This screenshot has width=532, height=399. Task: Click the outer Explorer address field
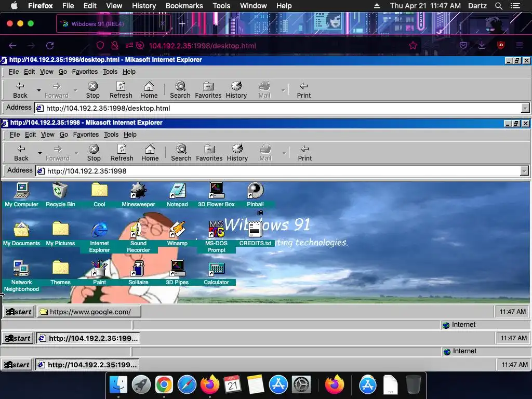pos(278,108)
